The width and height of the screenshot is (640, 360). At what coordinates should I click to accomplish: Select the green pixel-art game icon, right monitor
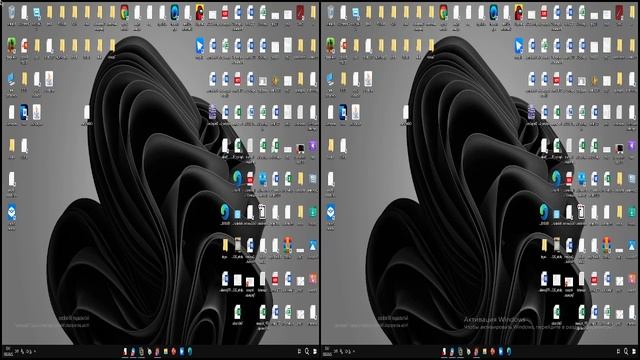pos(331,46)
